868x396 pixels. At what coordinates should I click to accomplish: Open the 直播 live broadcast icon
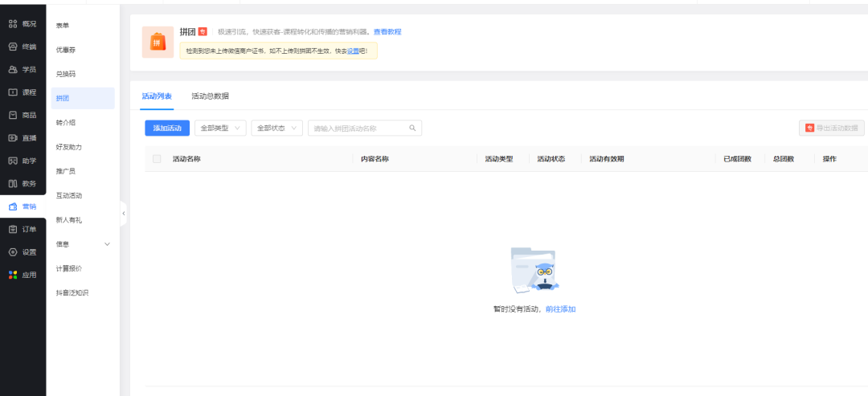pyautogui.click(x=13, y=138)
